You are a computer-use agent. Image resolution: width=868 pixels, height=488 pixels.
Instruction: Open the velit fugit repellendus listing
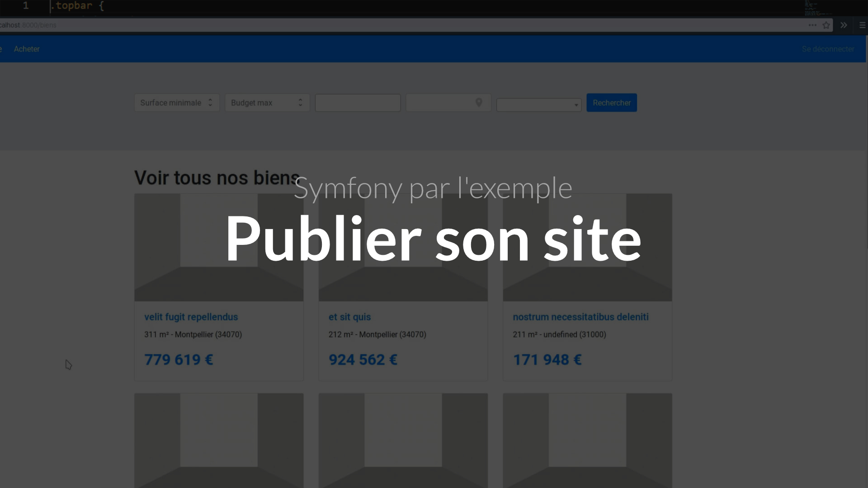click(191, 317)
